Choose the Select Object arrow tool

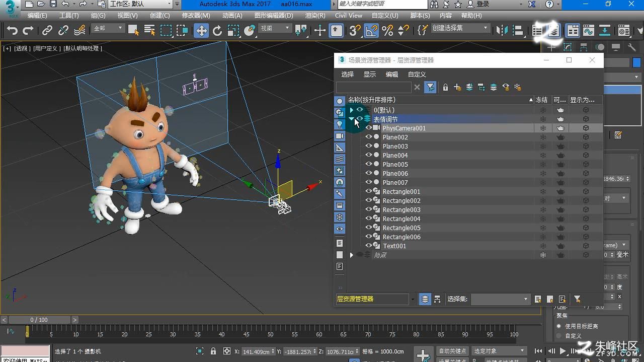[133, 31]
